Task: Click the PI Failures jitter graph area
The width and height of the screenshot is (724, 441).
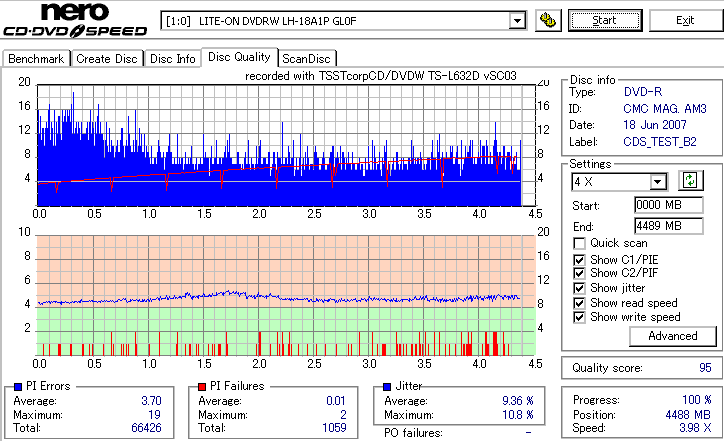Action: pos(286,296)
